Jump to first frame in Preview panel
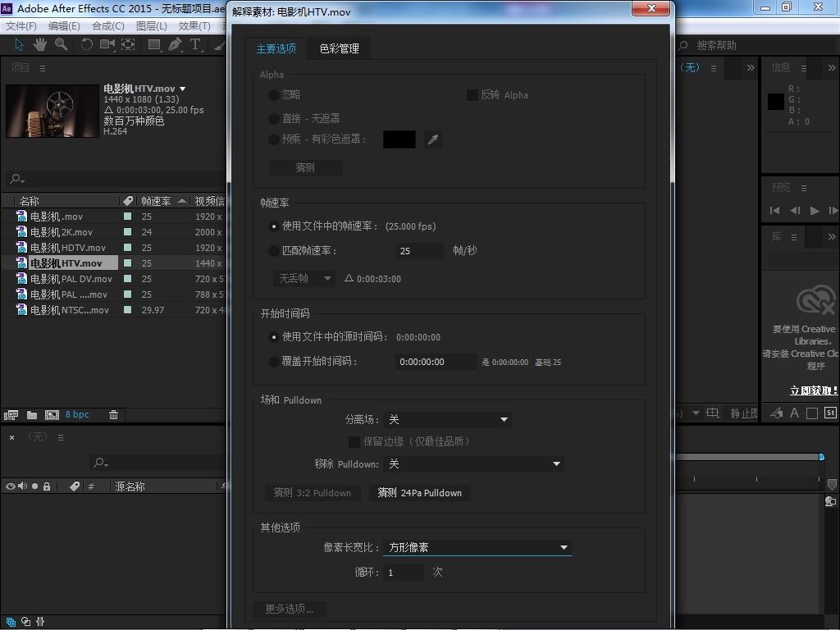840x630 pixels. coord(774,211)
